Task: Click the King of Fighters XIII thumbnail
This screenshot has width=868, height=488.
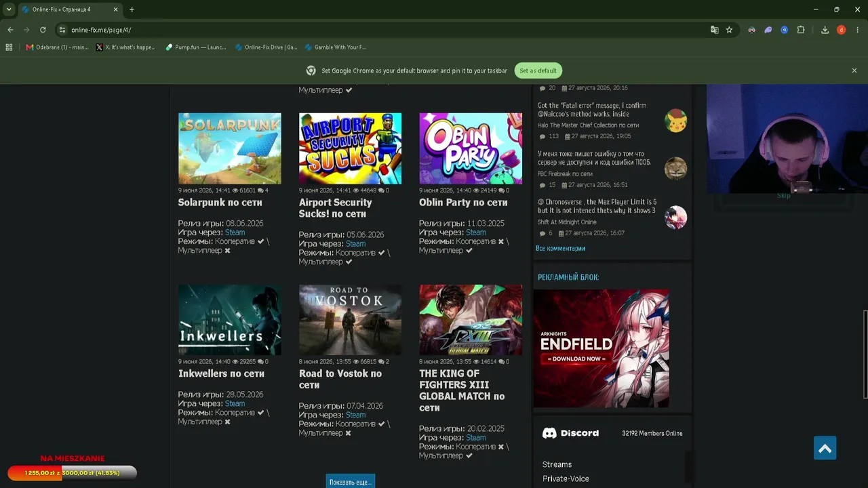Action: (x=471, y=320)
